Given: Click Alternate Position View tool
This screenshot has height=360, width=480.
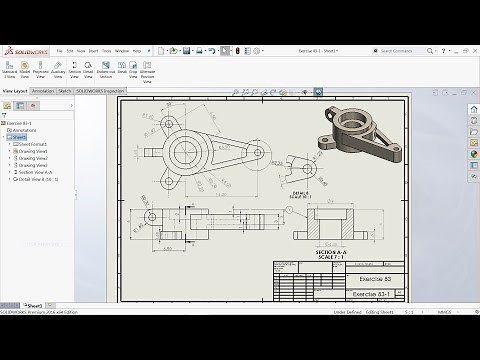Looking at the screenshot, I should tap(147, 72).
